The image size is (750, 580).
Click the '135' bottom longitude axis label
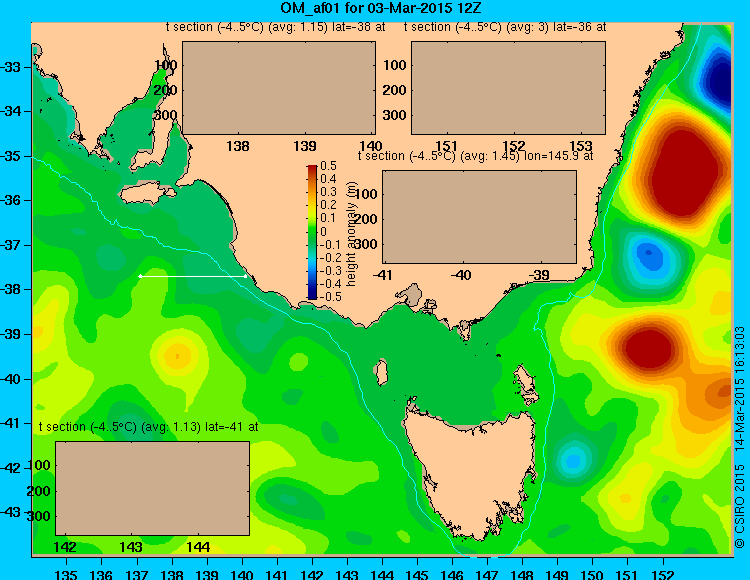pyautogui.click(x=66, y=574)
